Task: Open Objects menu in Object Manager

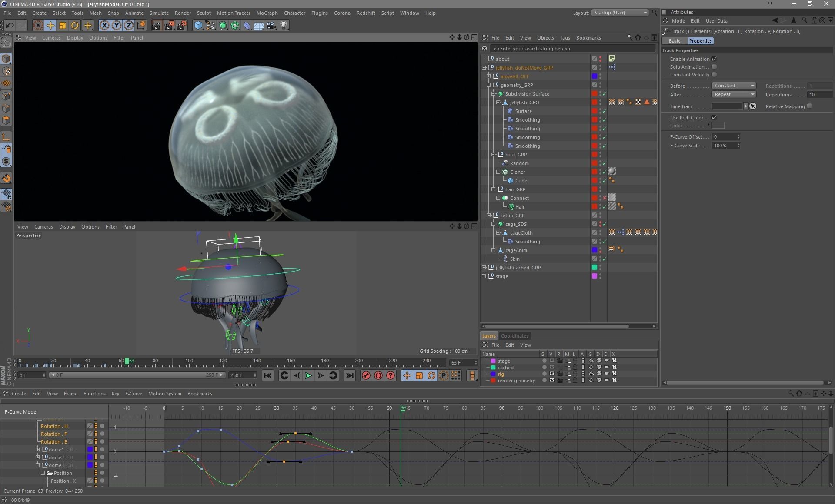Action: click(x=545, y=38)
